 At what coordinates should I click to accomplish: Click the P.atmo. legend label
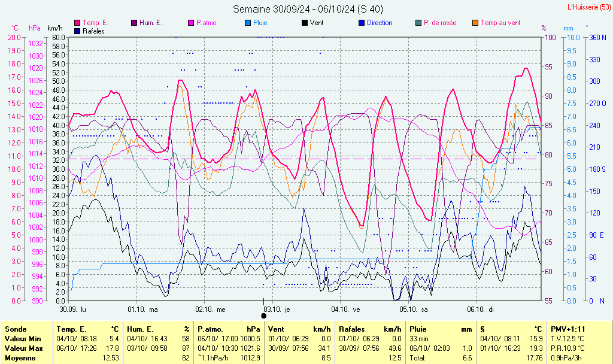click(x=207, y=23)
